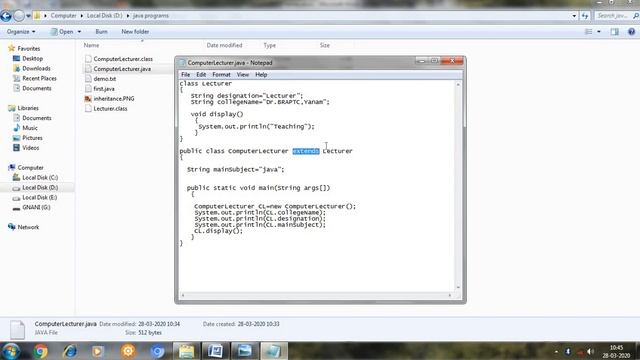The width and height of the screenshot is (640, 360).
Task: Click Local Disk (D:) in address breadcrumb
Action: pyautogui.click(x=104, y=16)
